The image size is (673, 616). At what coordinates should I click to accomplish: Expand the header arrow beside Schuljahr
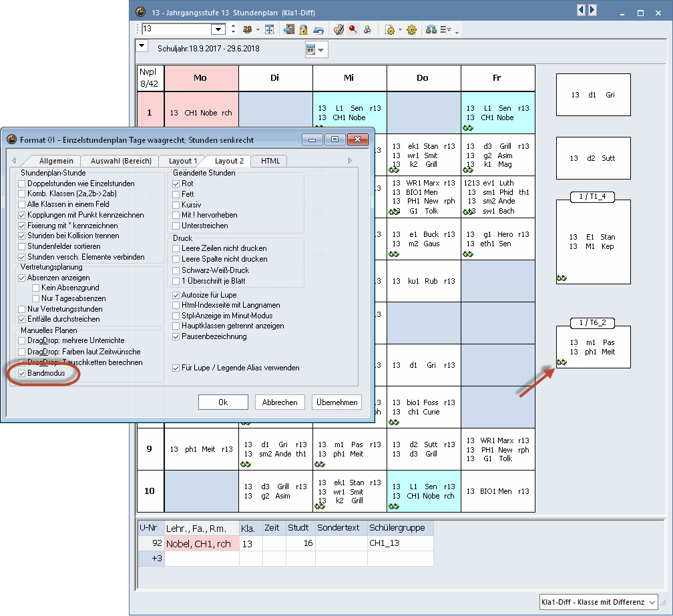[x=142, y=46]
